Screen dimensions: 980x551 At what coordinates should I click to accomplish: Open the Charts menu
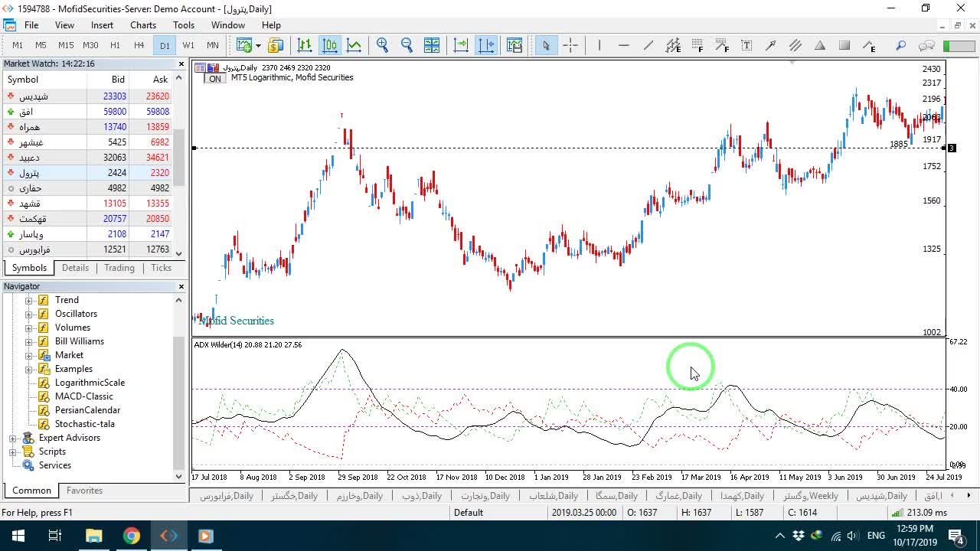pyautogui.click(x=143, y=25)
